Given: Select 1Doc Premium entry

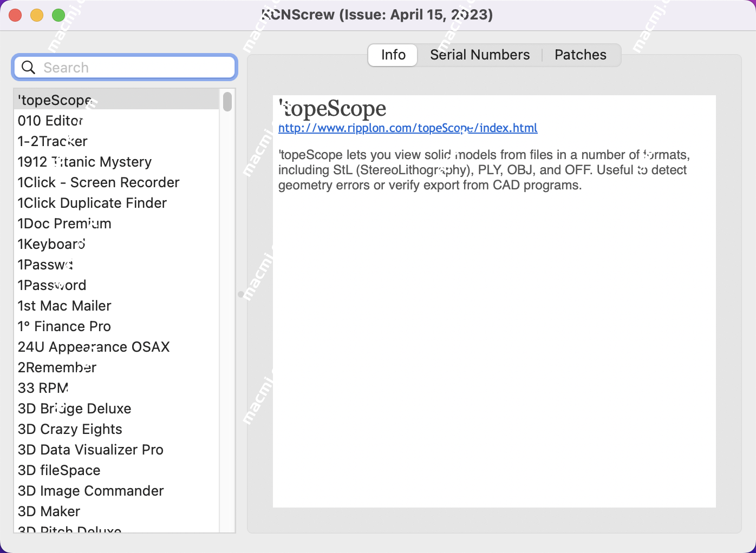Looking at the screenshot, I should click(x=116, y=223).
